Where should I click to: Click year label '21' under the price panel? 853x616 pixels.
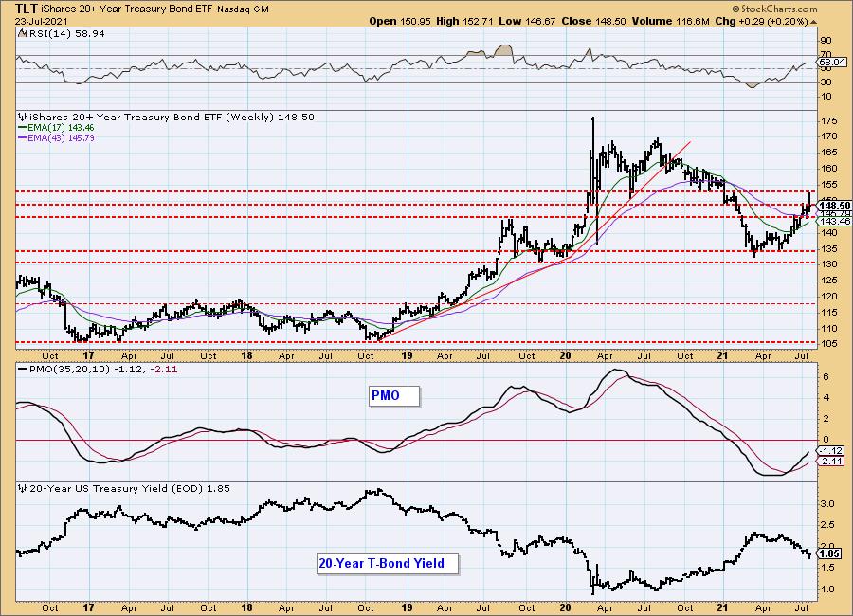[x=722, y=356]
